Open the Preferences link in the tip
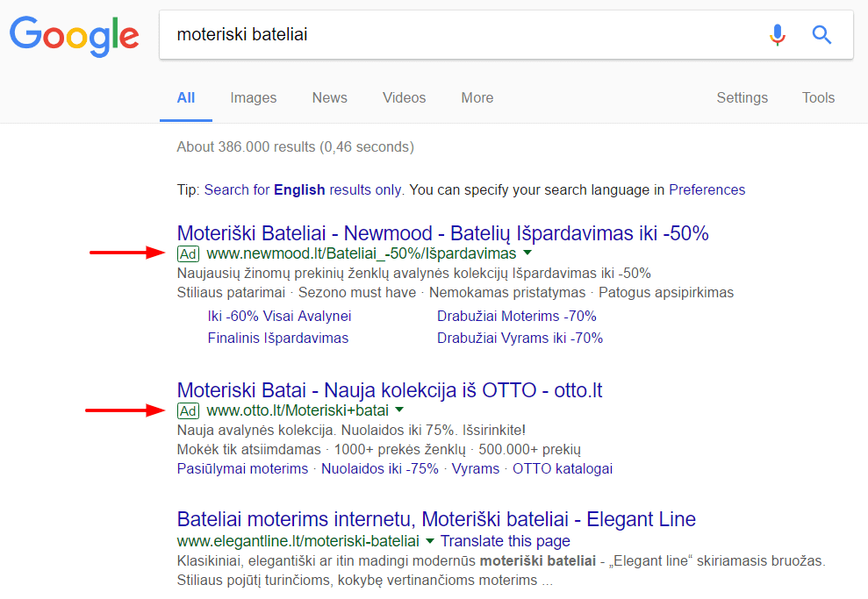This screenshot has width=868, height=599. click(707, 189)
